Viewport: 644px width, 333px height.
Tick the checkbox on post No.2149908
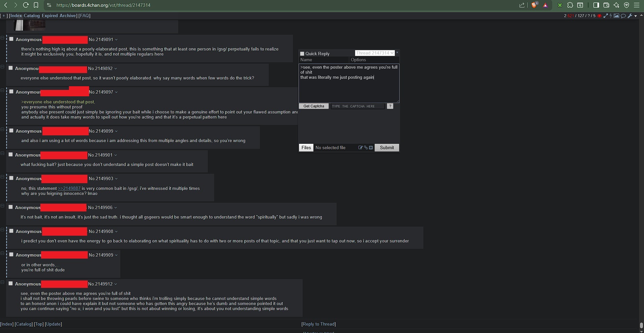(x=11, y=231)
